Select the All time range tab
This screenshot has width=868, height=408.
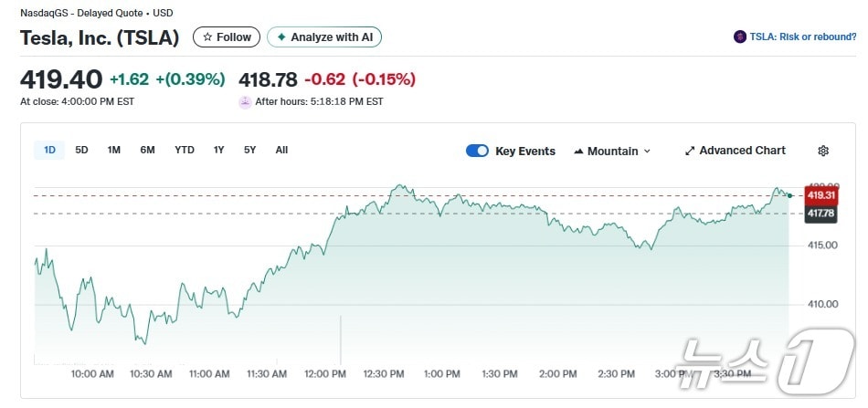pyautogui.click(x=281, y=150)
